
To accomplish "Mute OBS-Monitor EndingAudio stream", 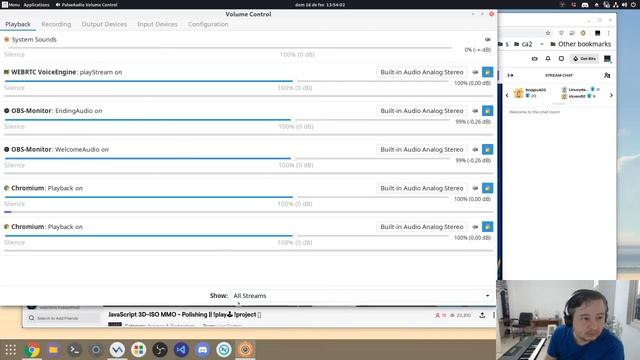I will tap(475, 111).
